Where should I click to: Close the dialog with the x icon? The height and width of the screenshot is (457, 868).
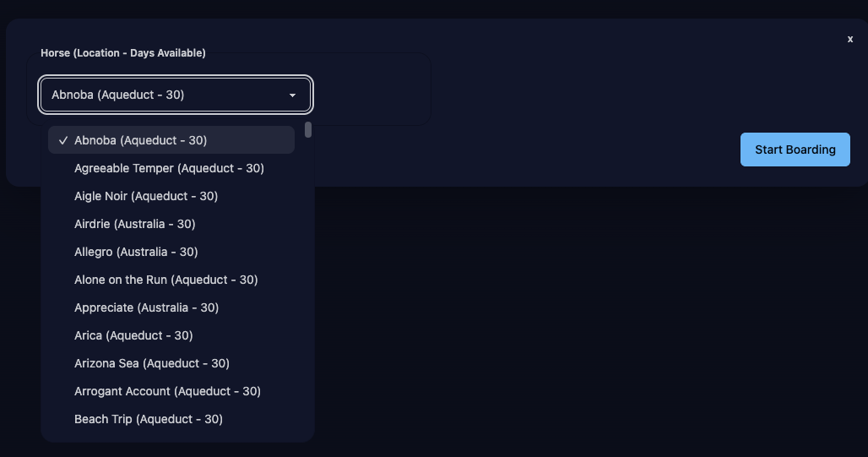pyautogui.click(x=850, y=39)
